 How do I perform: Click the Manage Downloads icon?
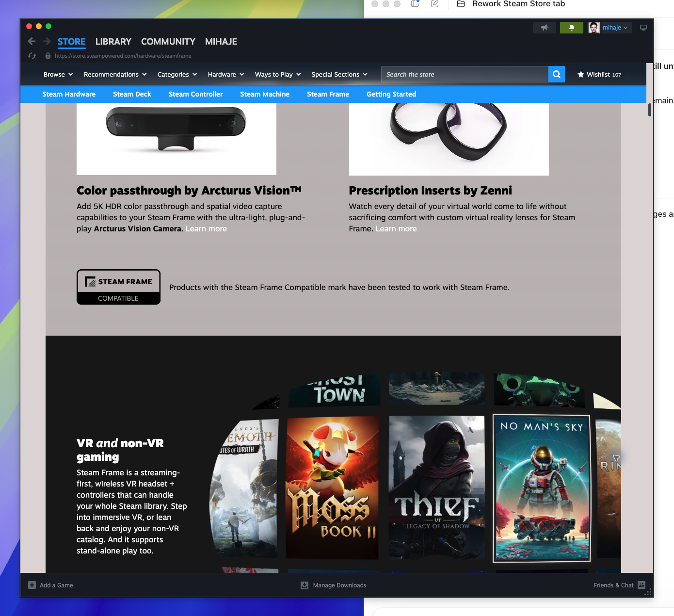click(x=305, y=585)
